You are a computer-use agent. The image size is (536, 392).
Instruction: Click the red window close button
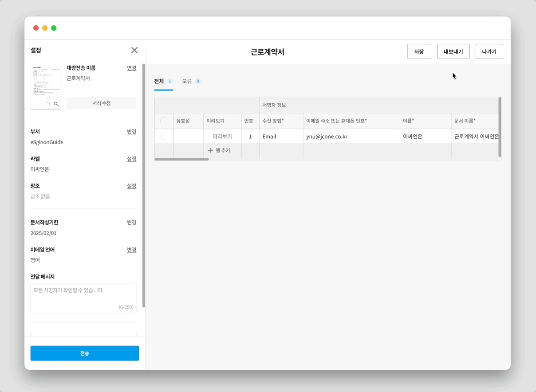[x=36, y=28]
